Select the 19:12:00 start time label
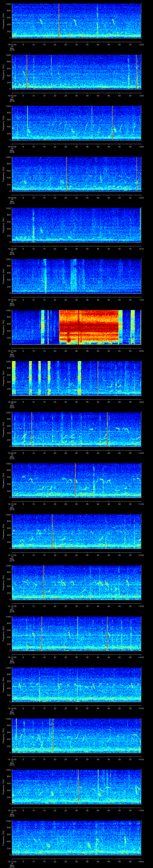The width and height of the screenshot is (153, 868). (12, 606)
